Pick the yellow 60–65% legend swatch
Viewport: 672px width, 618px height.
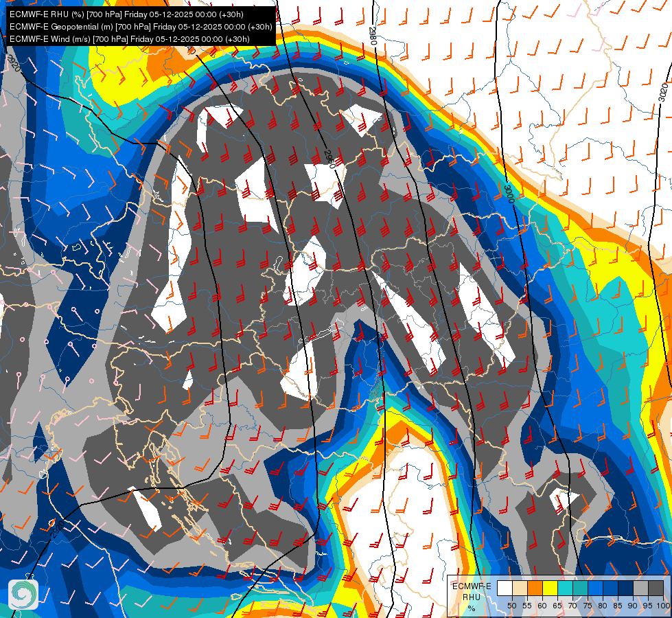[551, 588]
